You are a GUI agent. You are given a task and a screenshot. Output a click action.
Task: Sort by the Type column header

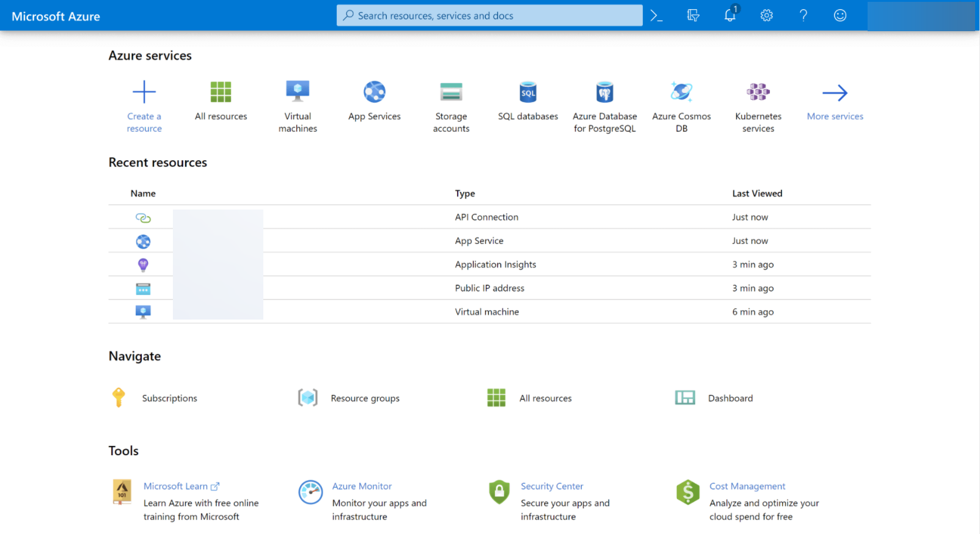(465, 193)
